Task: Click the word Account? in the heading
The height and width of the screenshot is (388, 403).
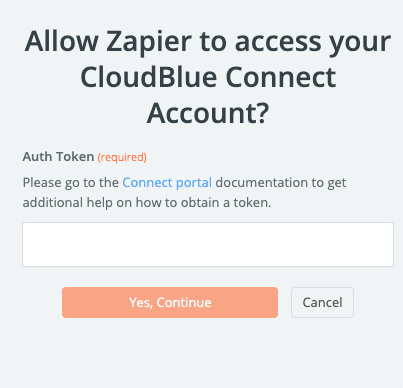Action: [x=208, y=113]
